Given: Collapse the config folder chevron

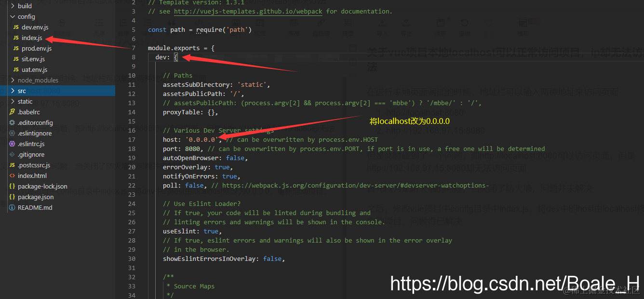Looking at the screenshot, I should (x=13, y=17).
